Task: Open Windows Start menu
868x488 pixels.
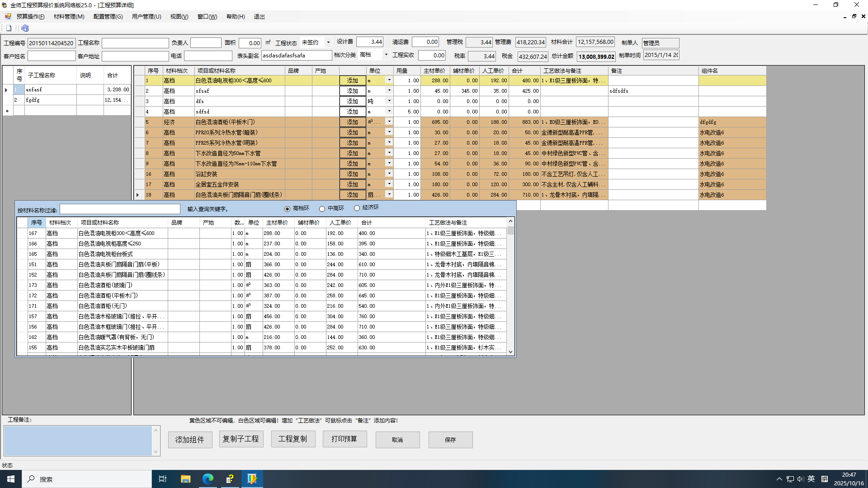Action: tap(10, 479)
